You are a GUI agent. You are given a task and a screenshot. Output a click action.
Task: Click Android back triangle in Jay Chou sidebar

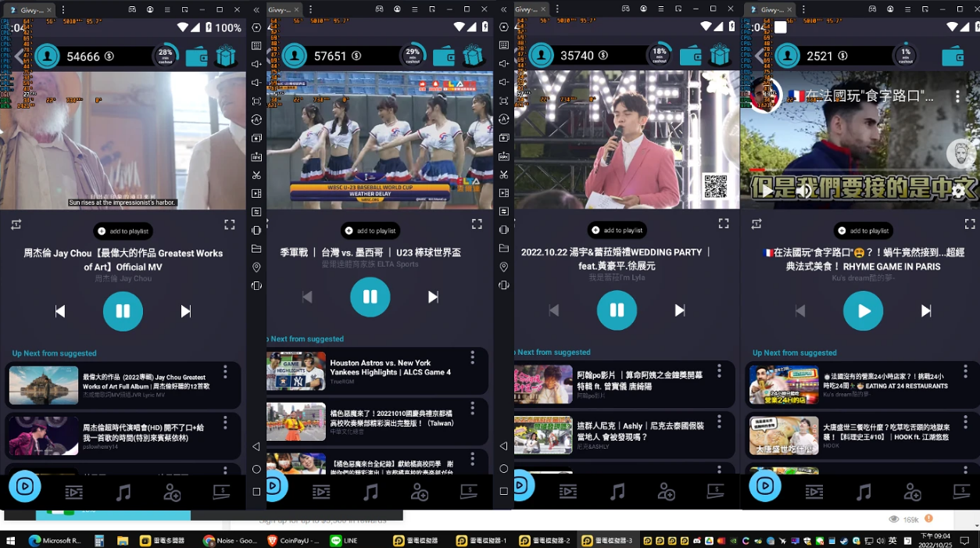pyautogui.click(x=256, y=446)
